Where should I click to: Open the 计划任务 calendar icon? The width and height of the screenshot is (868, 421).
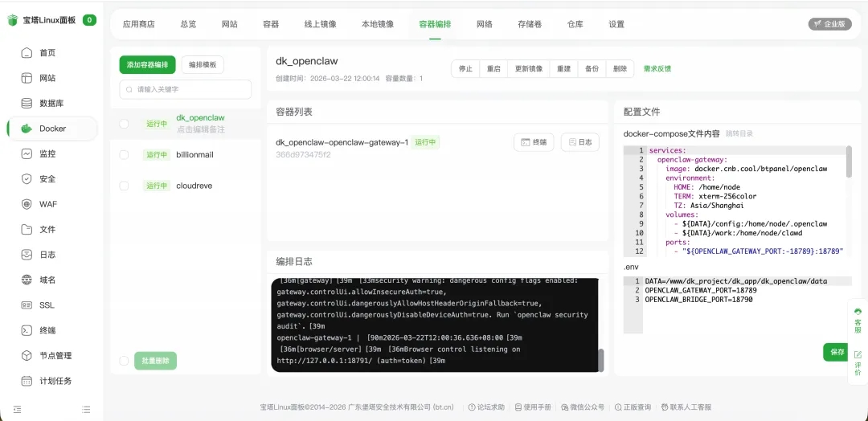tap(27, 381)
